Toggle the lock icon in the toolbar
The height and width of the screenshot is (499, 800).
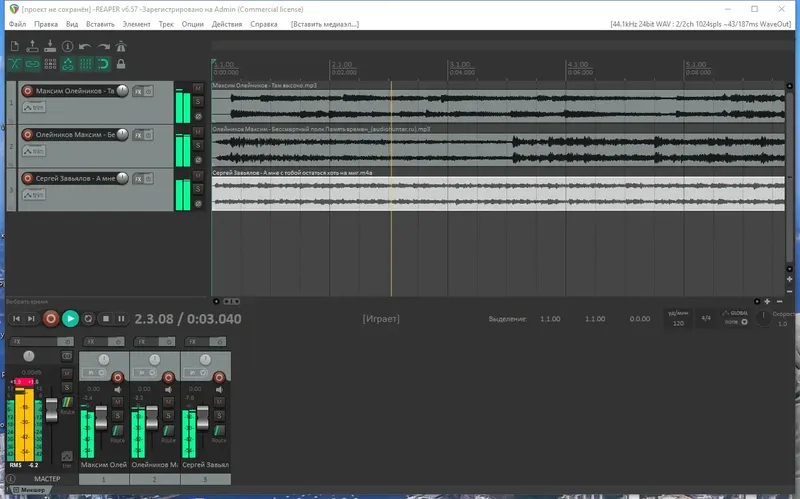point(121,64)
